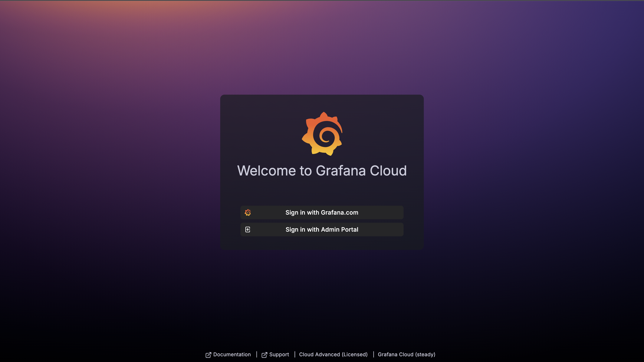Click the large Grafana logo
The width and height of the screenshot is (644, 362).
pyautogui.click(x=322, y=134)
